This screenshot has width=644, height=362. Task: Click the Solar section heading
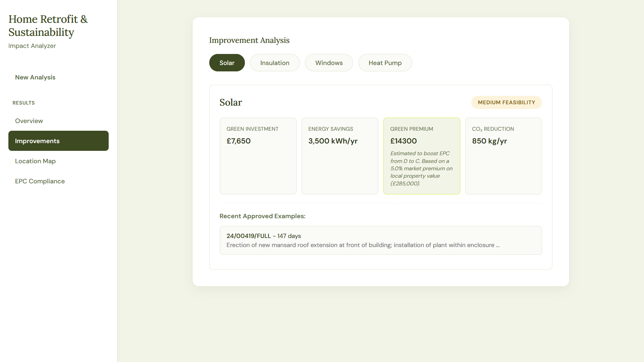[231, 103]
